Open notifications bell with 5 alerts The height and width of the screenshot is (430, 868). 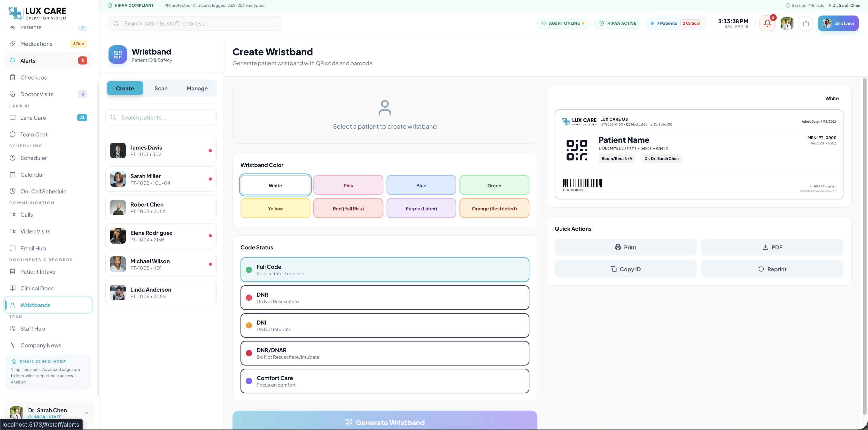[767, 23]
